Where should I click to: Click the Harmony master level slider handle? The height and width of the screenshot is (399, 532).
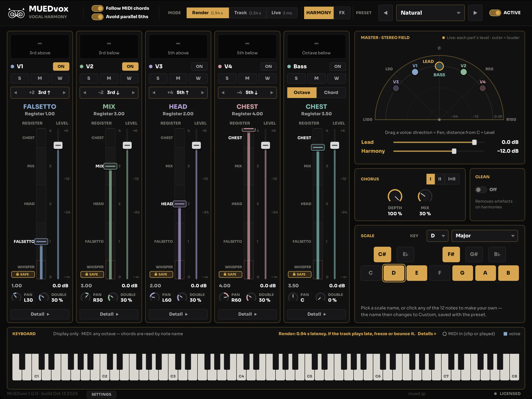pyautogui.click(x=454, y=151)
